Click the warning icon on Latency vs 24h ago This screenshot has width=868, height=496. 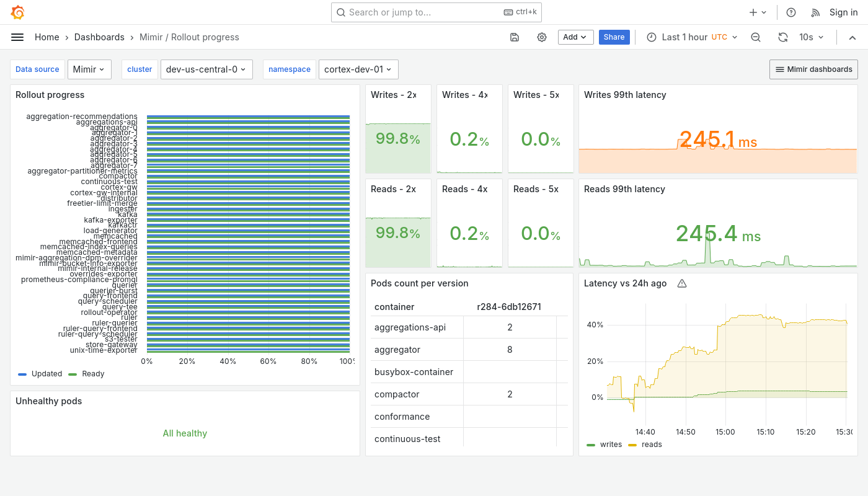[682, 283]
